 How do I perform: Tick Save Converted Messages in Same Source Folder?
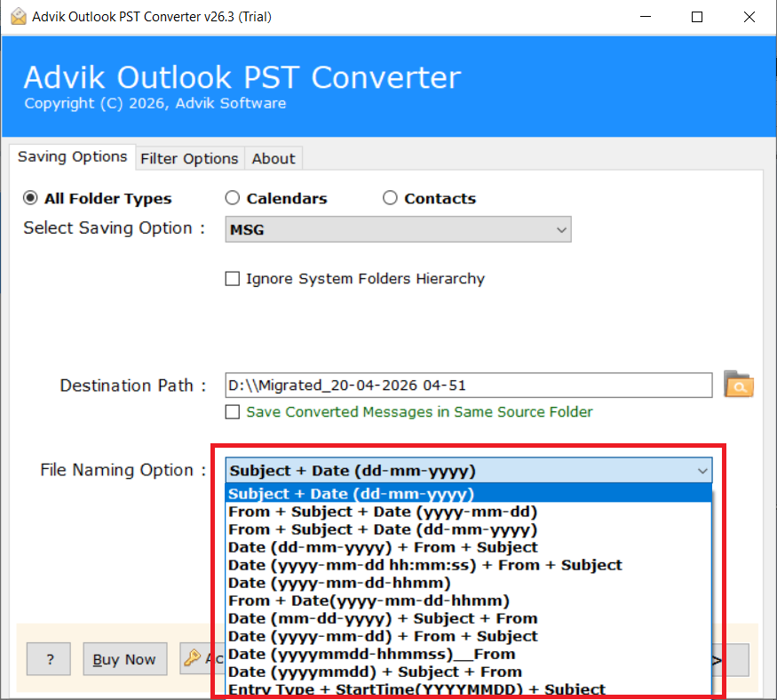point(233,412)
